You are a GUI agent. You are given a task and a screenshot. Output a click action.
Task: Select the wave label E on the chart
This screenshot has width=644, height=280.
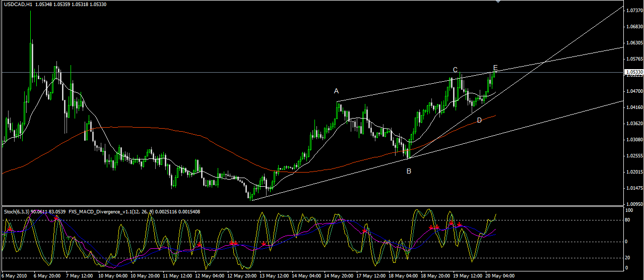coord(495,68)
